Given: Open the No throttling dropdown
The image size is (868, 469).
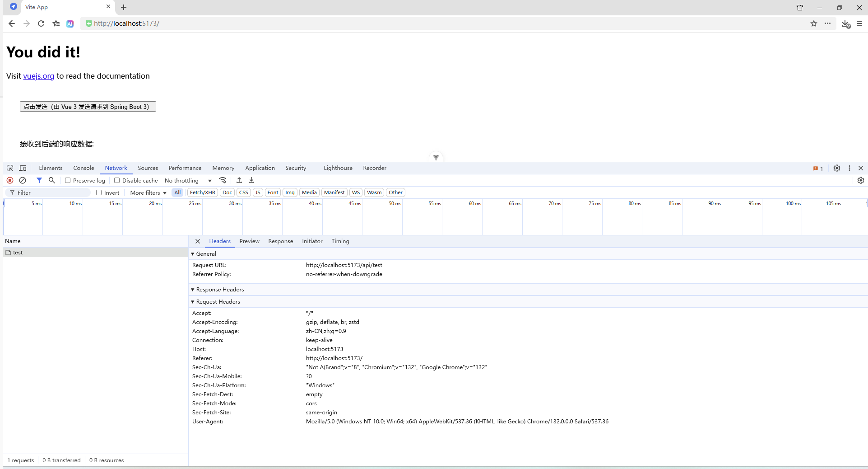Looking at the screenshot, I should [x=188, y=180].
